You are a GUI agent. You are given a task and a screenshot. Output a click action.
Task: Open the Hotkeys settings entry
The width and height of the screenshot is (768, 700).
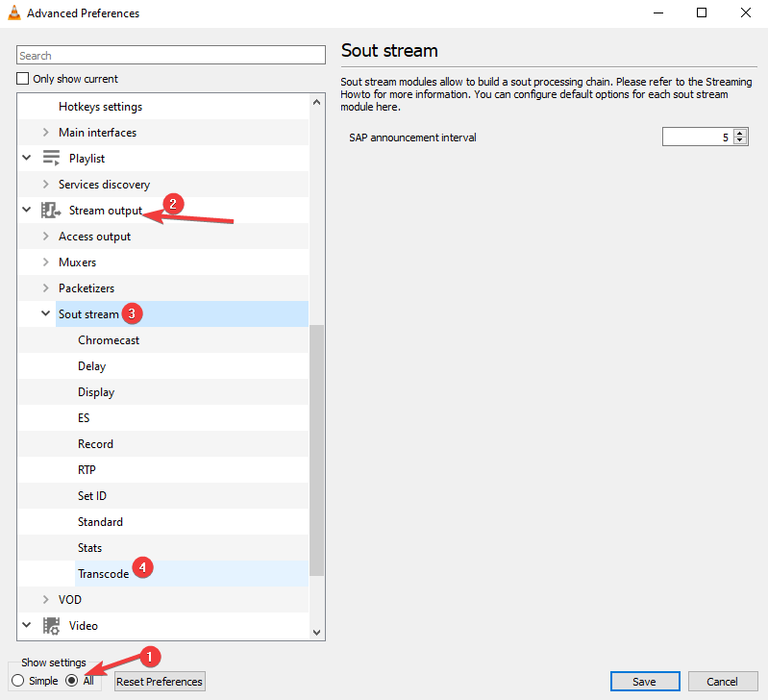coord(100,107)
